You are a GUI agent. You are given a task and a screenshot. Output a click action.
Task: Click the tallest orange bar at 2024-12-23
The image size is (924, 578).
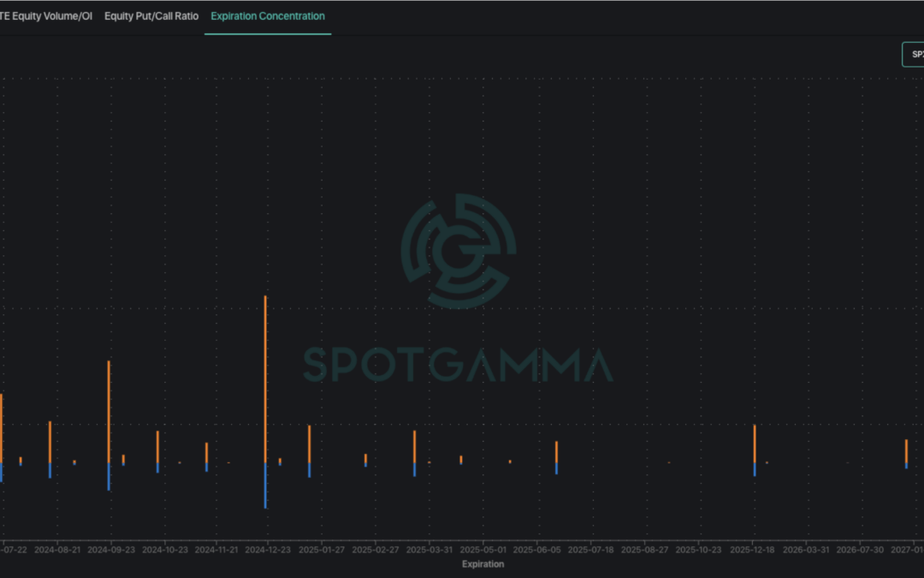(x=266, y=379)
